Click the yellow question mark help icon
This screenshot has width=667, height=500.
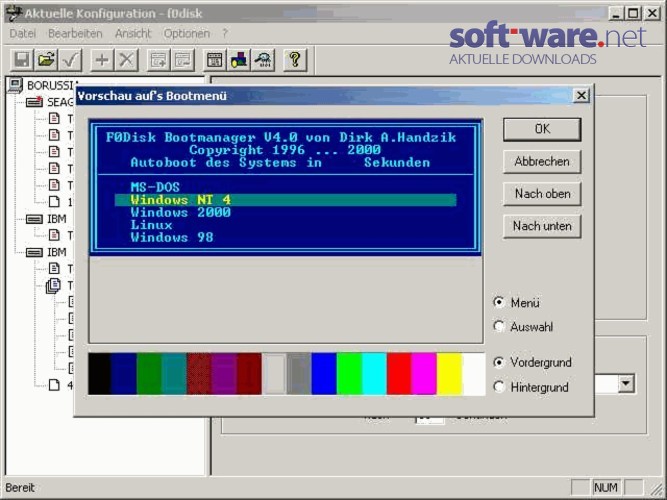(295, 60)
